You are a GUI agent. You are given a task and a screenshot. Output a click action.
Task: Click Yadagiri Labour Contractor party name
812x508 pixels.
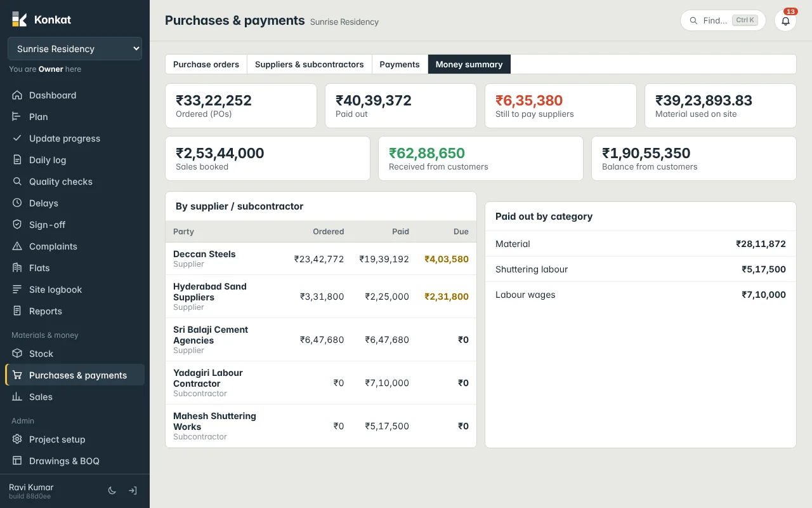point(208,378)
